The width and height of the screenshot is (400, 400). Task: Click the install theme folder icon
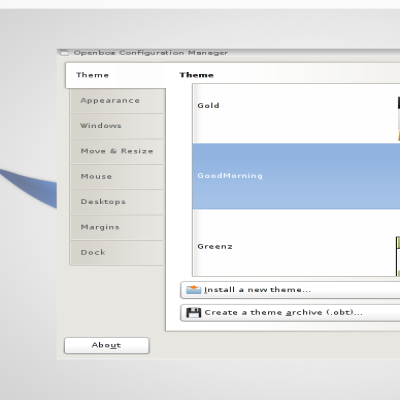(193, 290)
